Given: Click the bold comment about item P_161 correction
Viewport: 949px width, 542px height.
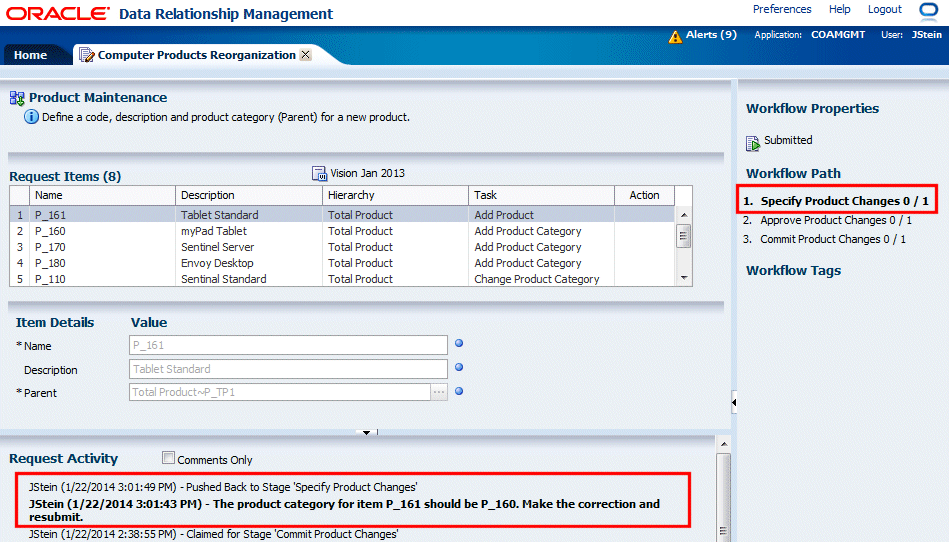Looking at the screenshot, I should click(x=344, y=510).
